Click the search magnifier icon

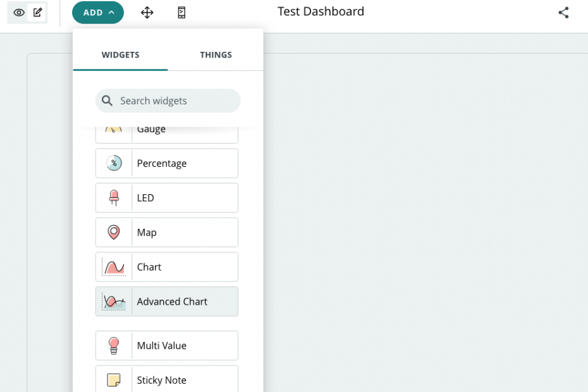[x=107, y=101]
